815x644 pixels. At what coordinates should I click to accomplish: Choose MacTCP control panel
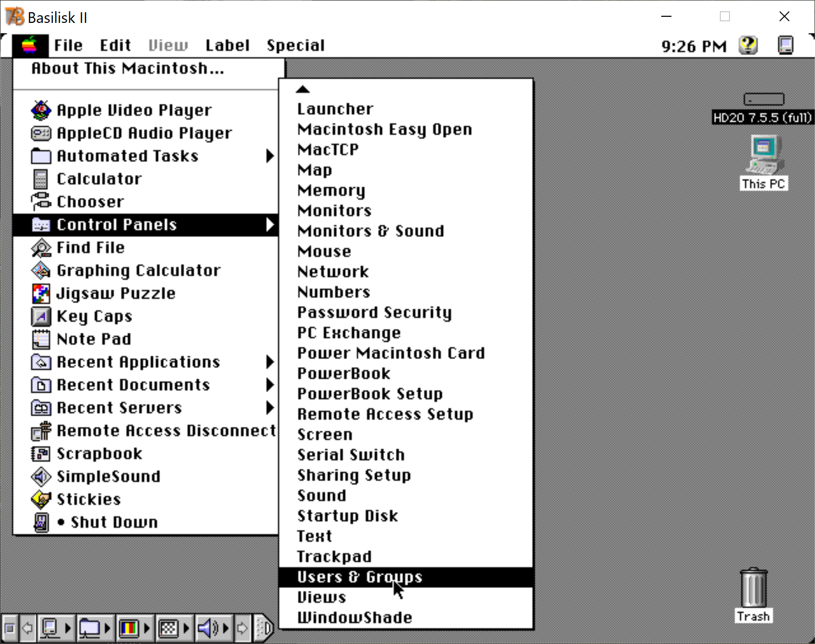pyautogui.click(x=406, y=150)
